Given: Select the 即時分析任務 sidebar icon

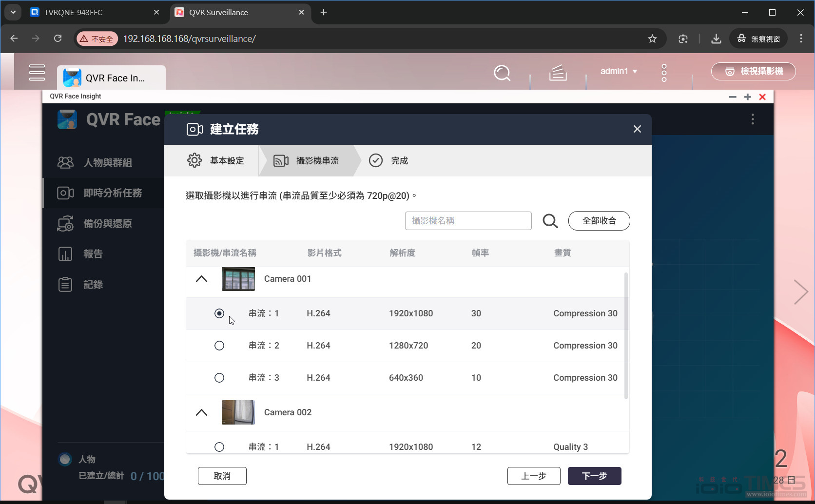Looking at the screenshot, I should click(65, 193).
